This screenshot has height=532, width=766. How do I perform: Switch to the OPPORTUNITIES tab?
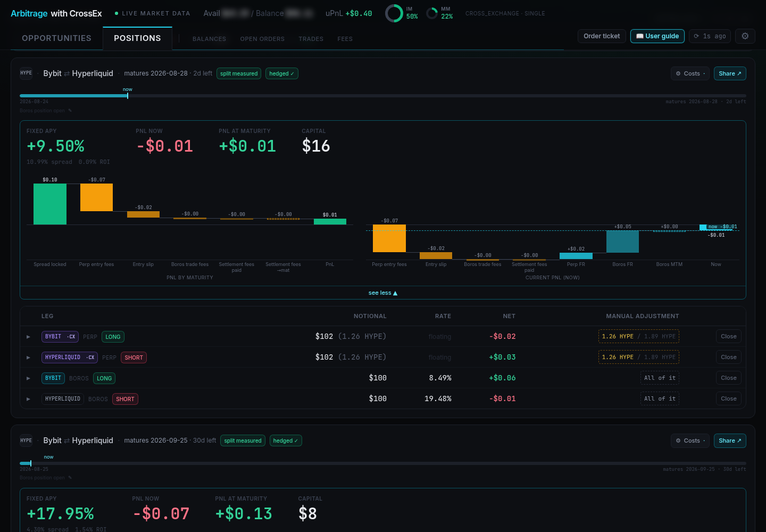click(56, 38)
